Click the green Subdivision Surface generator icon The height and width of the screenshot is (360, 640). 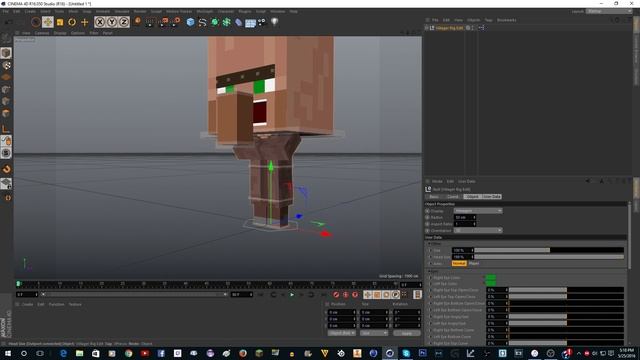click(215, 22)
